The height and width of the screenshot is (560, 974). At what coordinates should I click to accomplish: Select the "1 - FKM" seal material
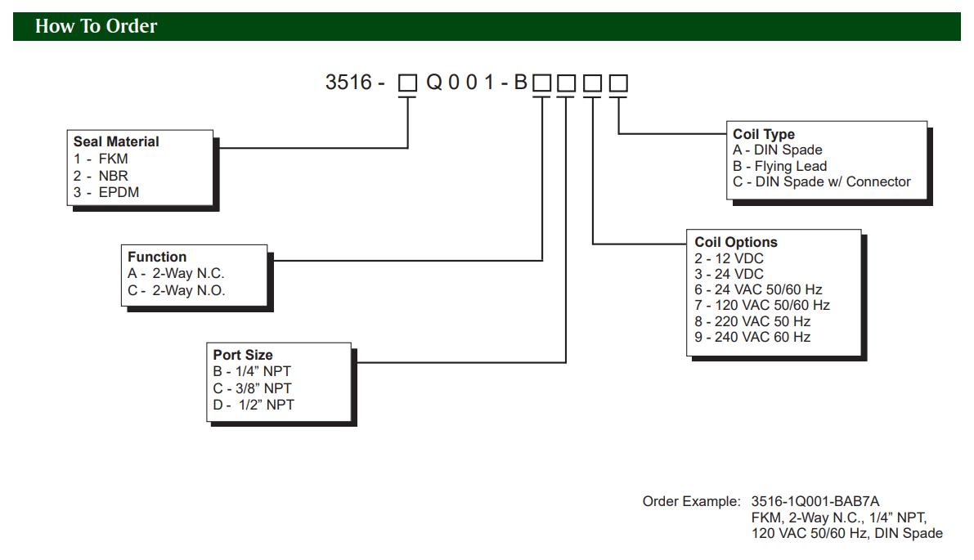click(x=101, y=159)
